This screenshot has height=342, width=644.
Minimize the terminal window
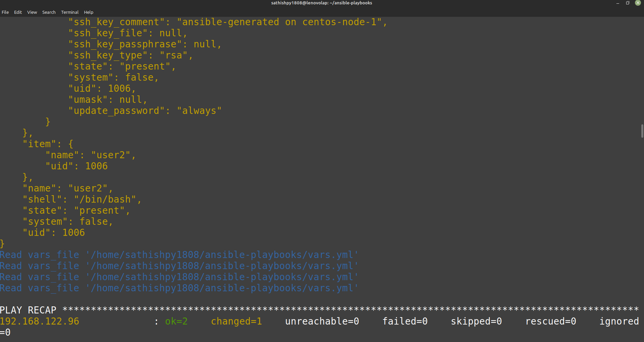pyautogui.click(x=617, y=3)
